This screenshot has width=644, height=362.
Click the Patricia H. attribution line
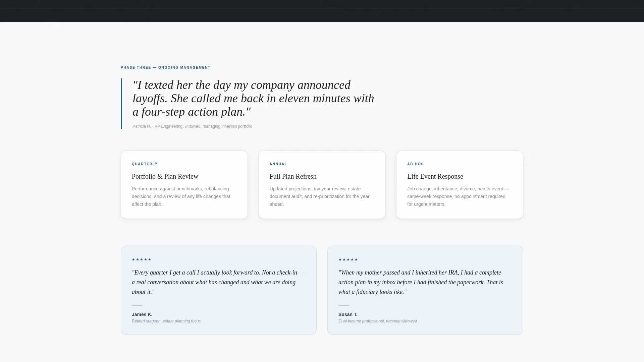click(192, 126)
